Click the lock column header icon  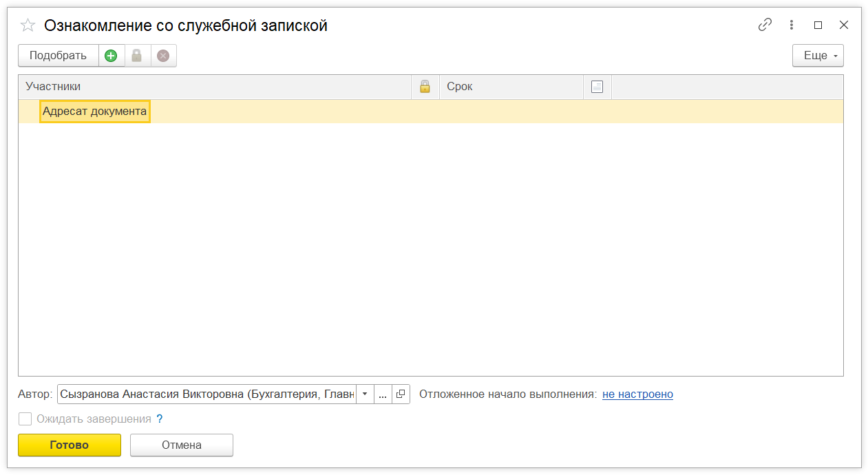(425, 87)
